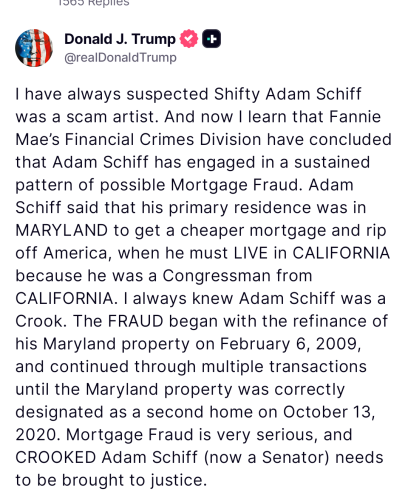Viewport: 408px width, 500px height.
Task: Click 'Financial Crimes Division' text in post
Action: tap(163, 140)
